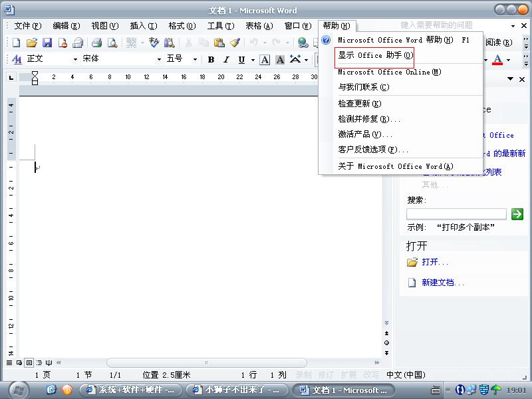Viewport: 532px width, 399px height.
Task: Expand the style dropdown 正文
Action: point(74,59)
